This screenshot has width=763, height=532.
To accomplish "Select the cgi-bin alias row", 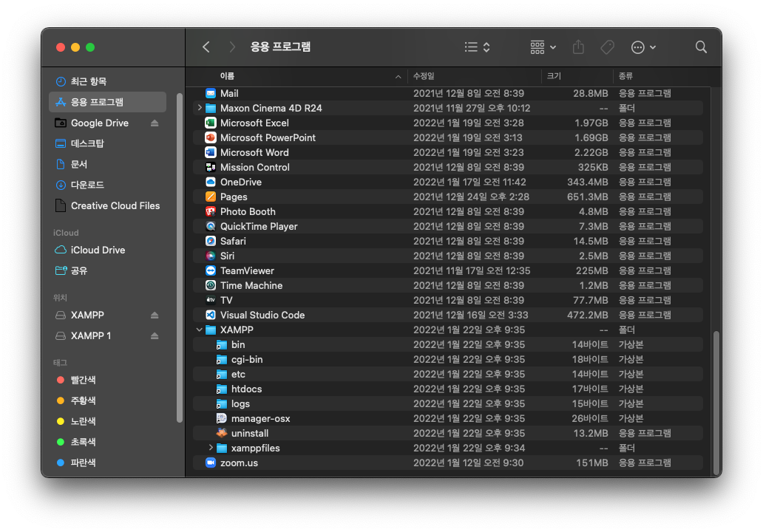I will pyautogui.click(x=448, y=359).
